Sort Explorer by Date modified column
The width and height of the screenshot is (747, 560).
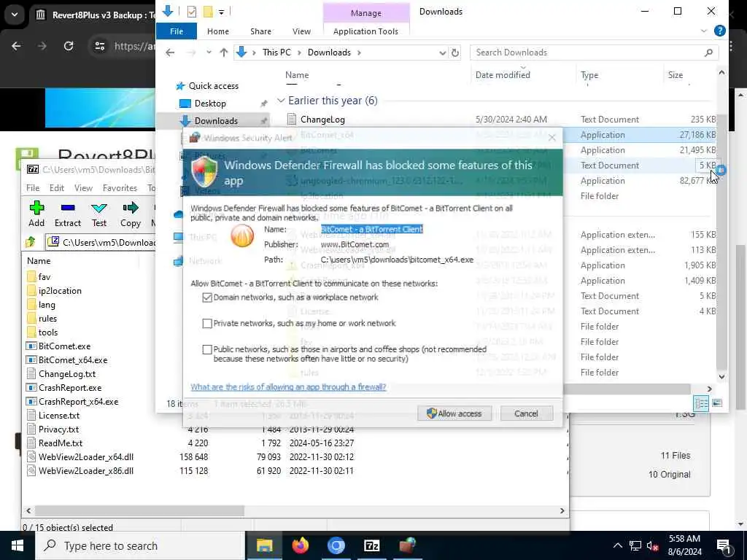pos(503,75)
